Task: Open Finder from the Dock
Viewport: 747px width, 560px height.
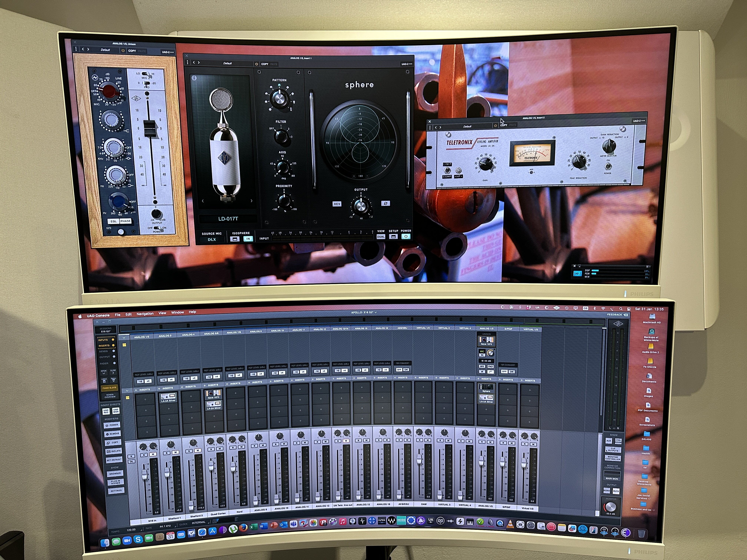Action: click(x=105, y=542)
